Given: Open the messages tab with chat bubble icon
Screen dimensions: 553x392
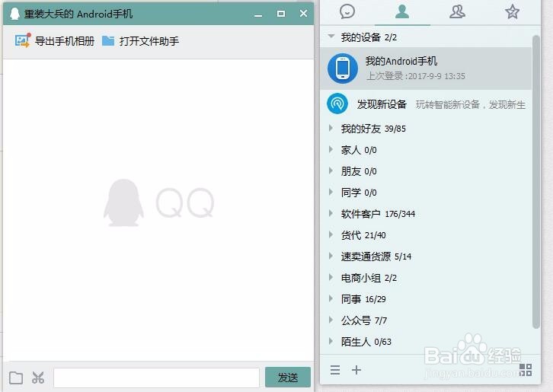Looking at the screenshot, I should [347, 11].
